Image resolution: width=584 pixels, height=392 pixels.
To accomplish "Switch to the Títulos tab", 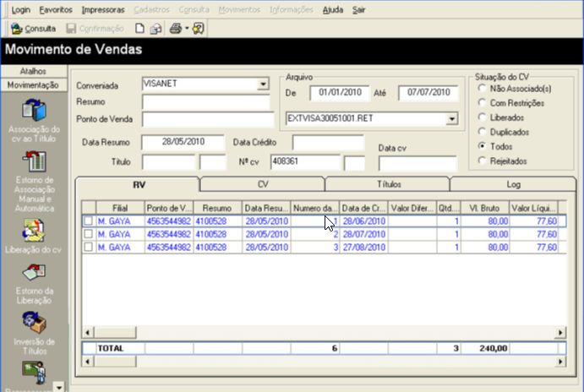I will point(389,185).
